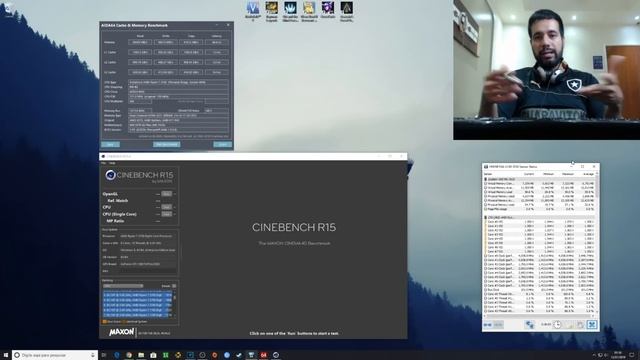
Task: Click the Sensor column header in HWiNFO
Action: click(488, 174)
